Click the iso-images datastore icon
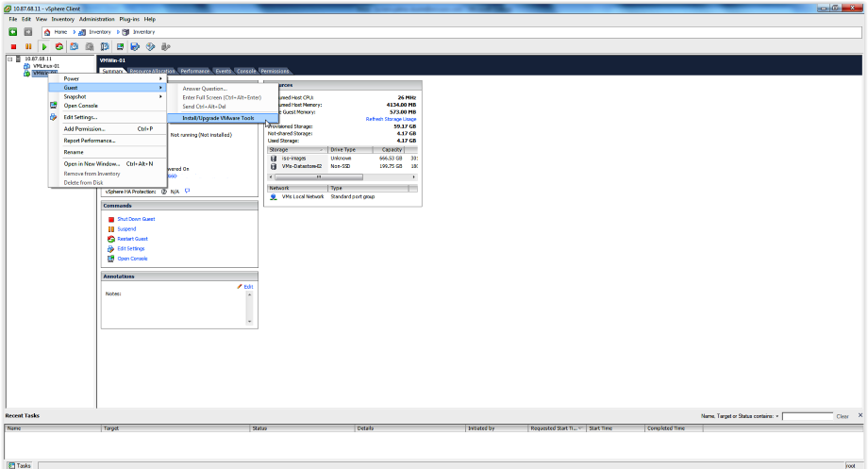The image size is (868, 469). click(274, 158)
